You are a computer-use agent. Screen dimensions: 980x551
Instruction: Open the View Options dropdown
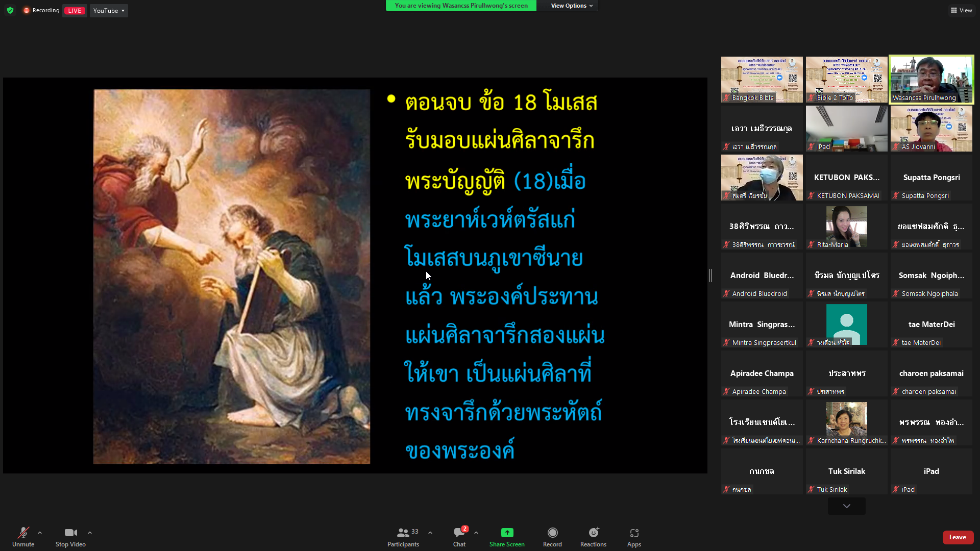(x=572, y=6)
